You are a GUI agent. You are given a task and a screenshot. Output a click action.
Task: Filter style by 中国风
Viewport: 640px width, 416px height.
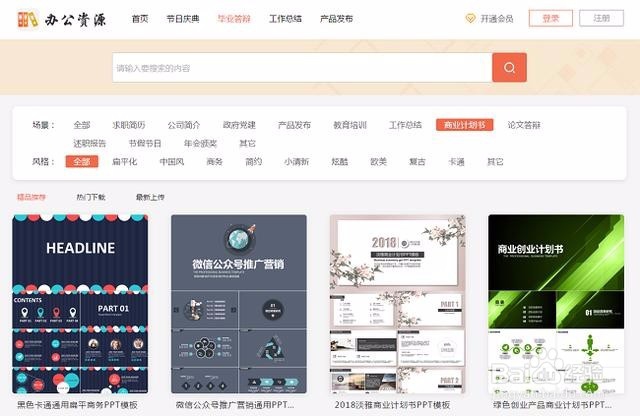pos(171,162)
